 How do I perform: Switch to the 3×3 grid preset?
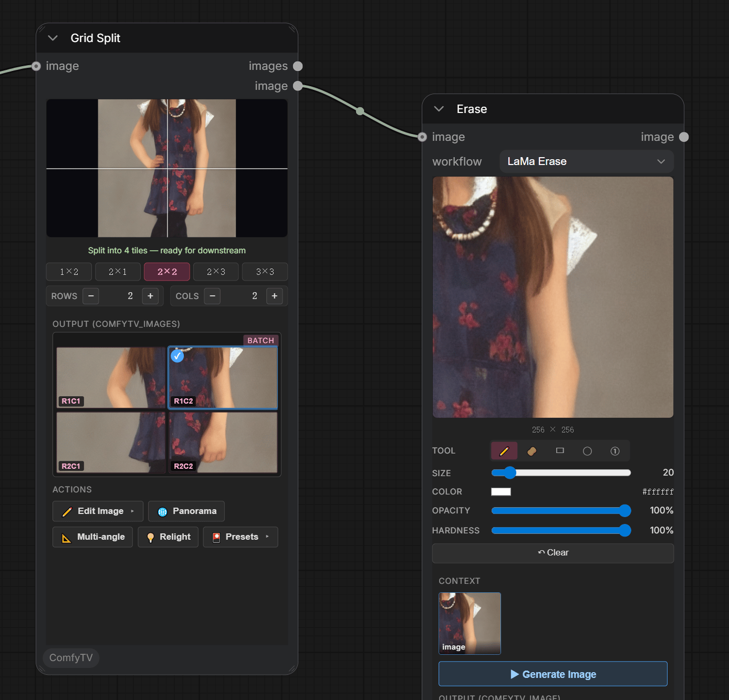point(265,272)
